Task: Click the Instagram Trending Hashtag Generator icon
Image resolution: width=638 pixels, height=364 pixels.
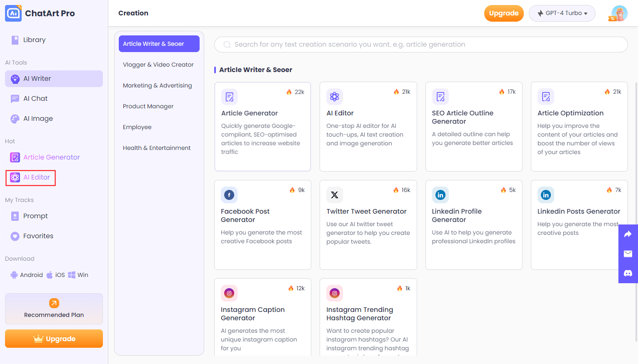Action: click(x=335, y=293)
